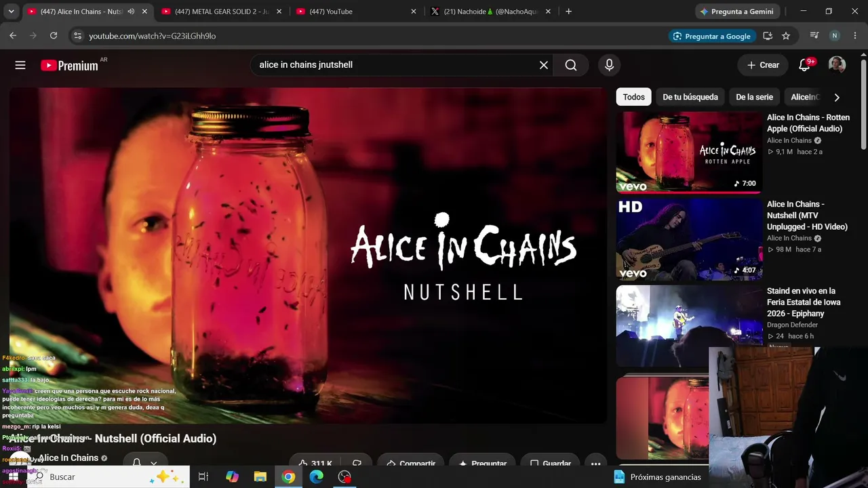The image size is (868, 488).
Task: Open browser media controls icon
Action: pyautogui.click(x=814, y=36)
